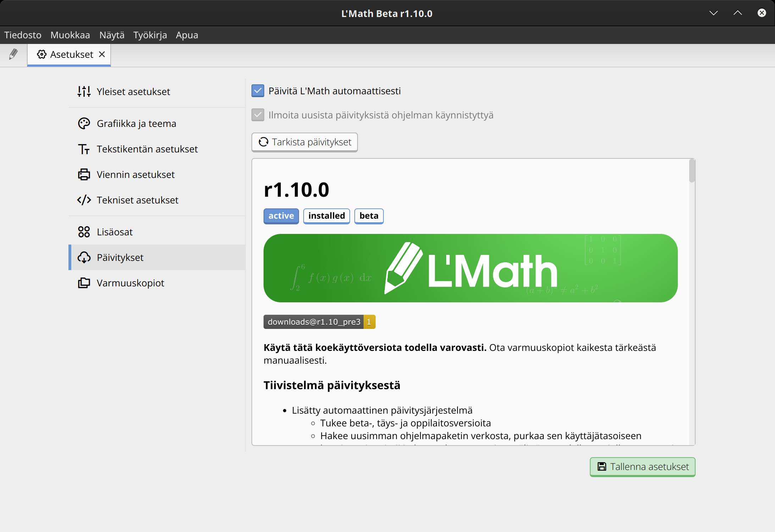Viewport: 775px width, 532px height.
Task: Open the Muokkaa menu
Action: click(70, 35)
